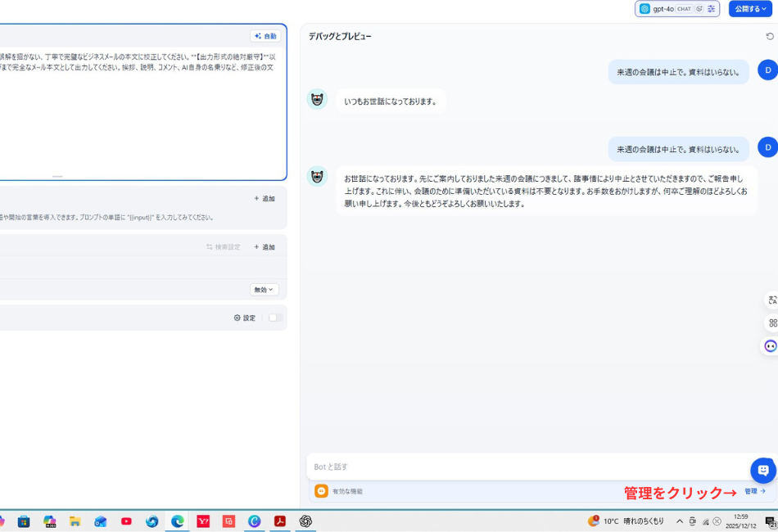The image size is (778, 532).
Task: Enable the toggle next to 設定
Action: pyautogui.click(x=274, y=318)
